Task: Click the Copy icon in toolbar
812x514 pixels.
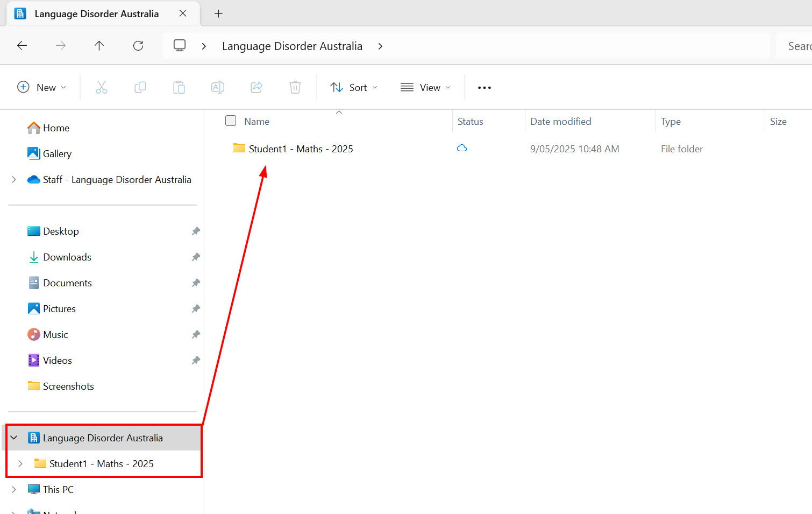Action: tap(140, 87)
